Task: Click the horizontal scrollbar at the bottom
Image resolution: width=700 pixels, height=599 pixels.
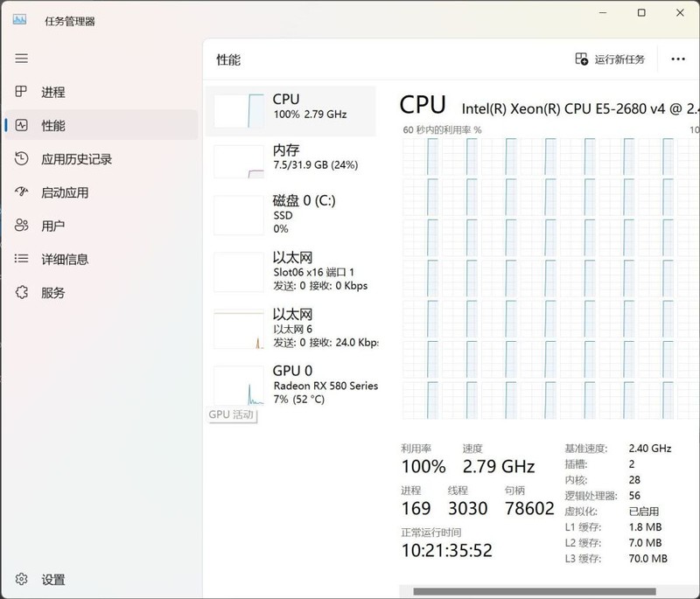Action: click(534, 592)
